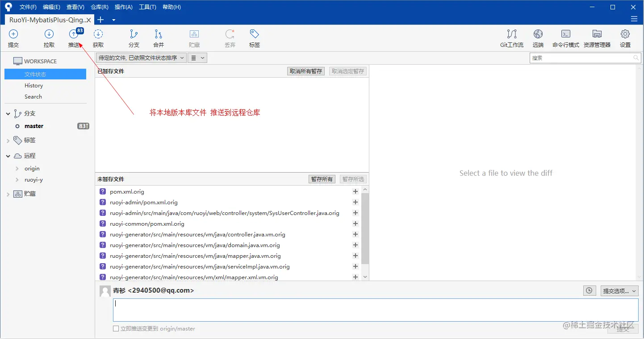The image size is (644, 339).
Task: Click 取消所有暂存 button
Action: click(x=306, y=71)
